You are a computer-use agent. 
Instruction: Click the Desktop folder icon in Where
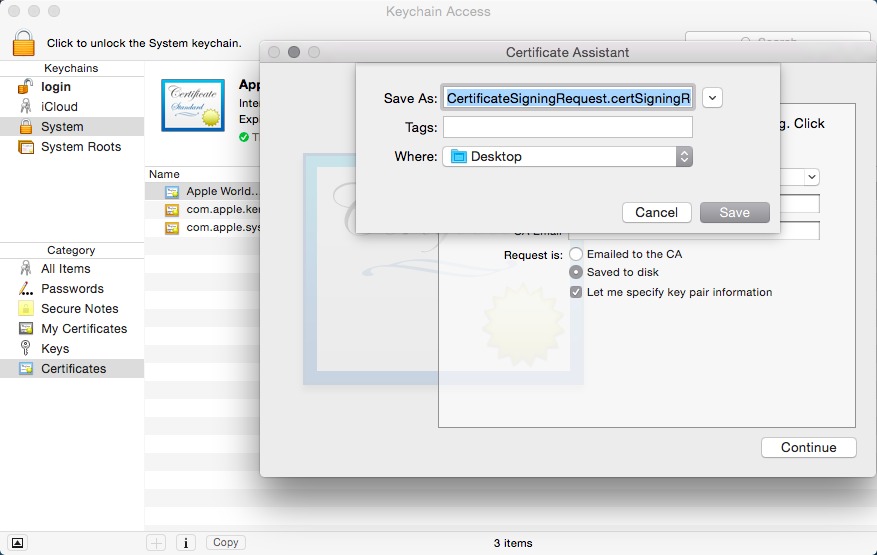pyautogui.click(x=459, y=157)
